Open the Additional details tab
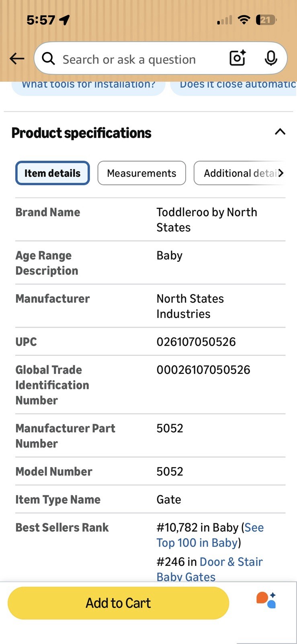 tap(240, 173)
